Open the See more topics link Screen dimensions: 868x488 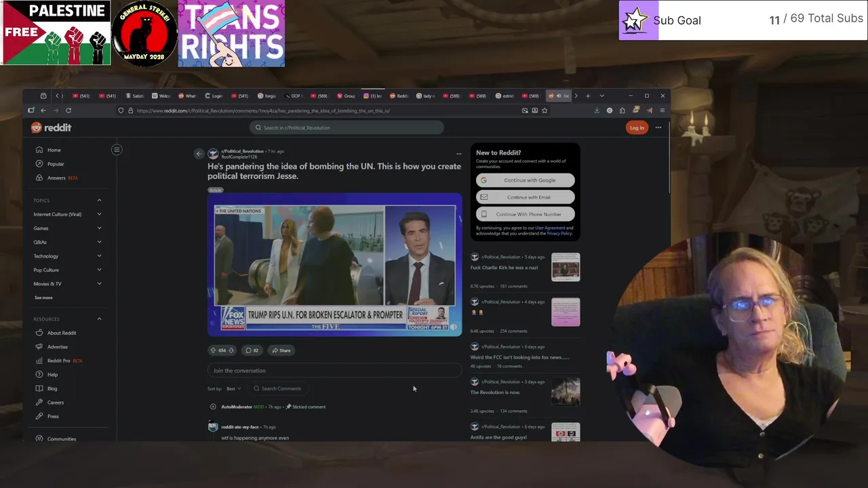pos(43,298)
